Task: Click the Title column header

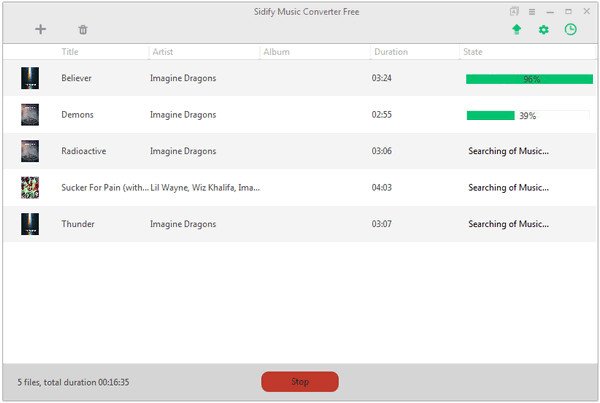Action: pyautogui.click(x=70, y=52)
